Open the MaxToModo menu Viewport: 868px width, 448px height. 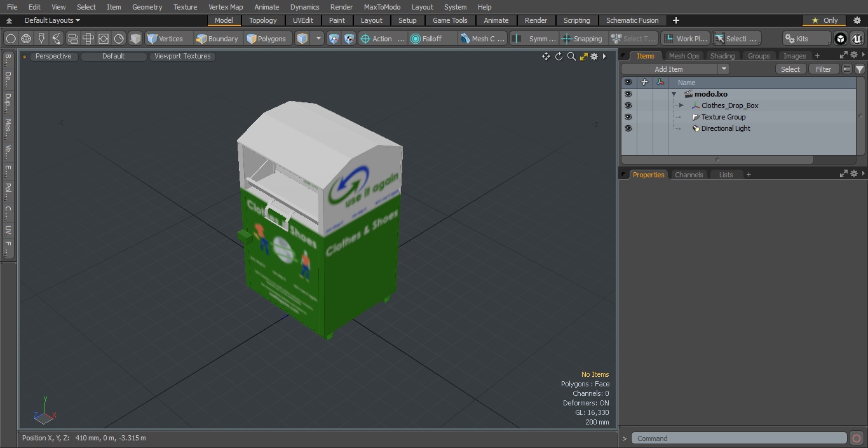(382, 7)
